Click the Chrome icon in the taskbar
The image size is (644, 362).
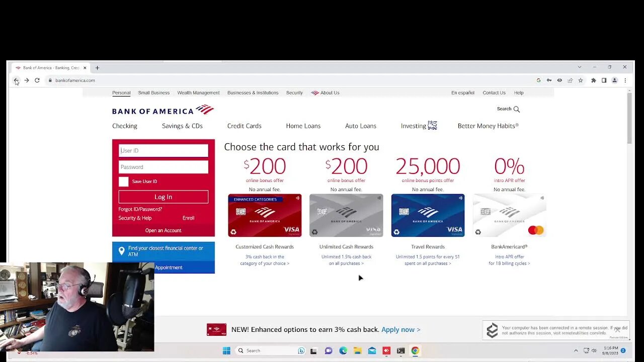point(415,351)
